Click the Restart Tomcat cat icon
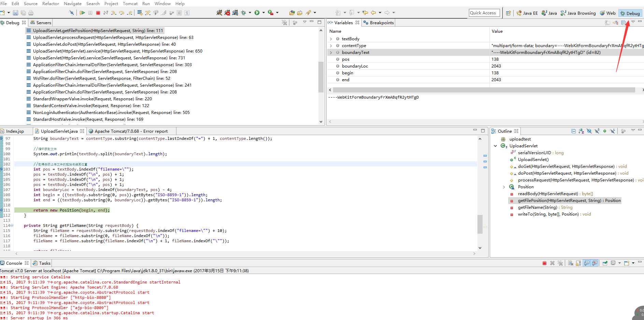 point(235,13)
